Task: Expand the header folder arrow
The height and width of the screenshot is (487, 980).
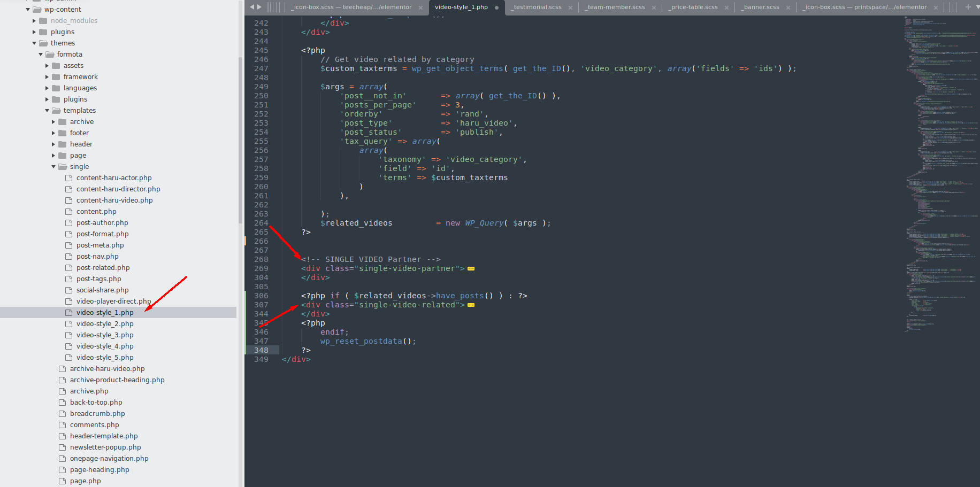Action: pyautogui.click(x=53, y=144)
